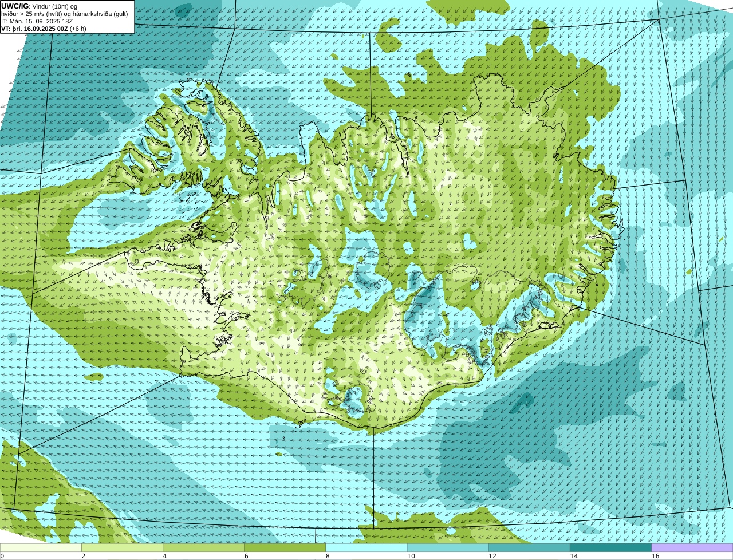Click the teal 12–14 legend swatch
Viewport: 733px width, 560px height.
pos(529,548)
